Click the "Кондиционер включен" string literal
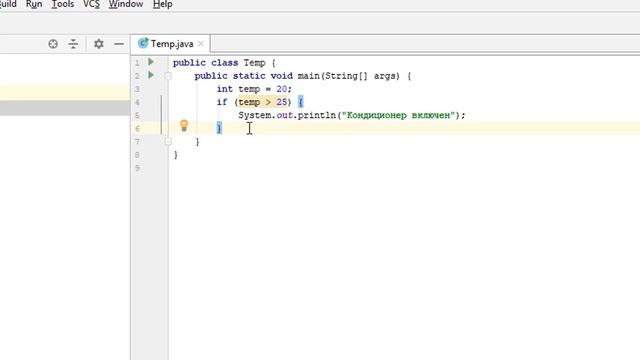The width and height of the screenshot is (640, 360). pyautogui.click(x=398, y=115)
